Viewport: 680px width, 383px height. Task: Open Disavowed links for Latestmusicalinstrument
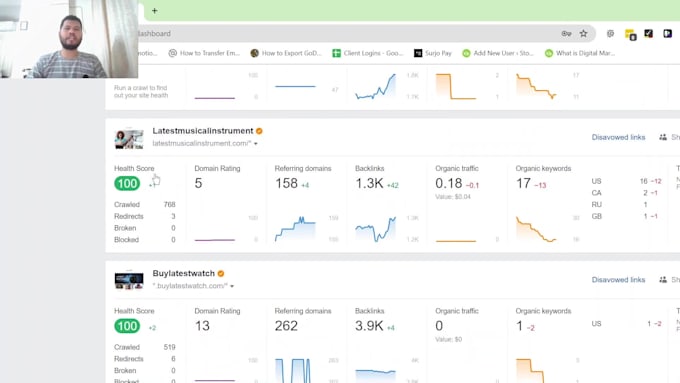click(x=618, y=137)
